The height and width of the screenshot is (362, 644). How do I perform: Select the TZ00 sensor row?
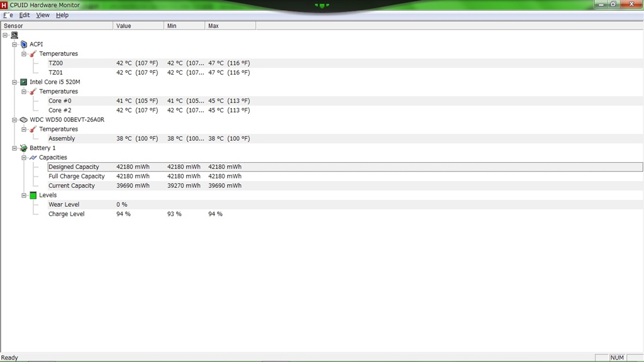click(345, 63)
